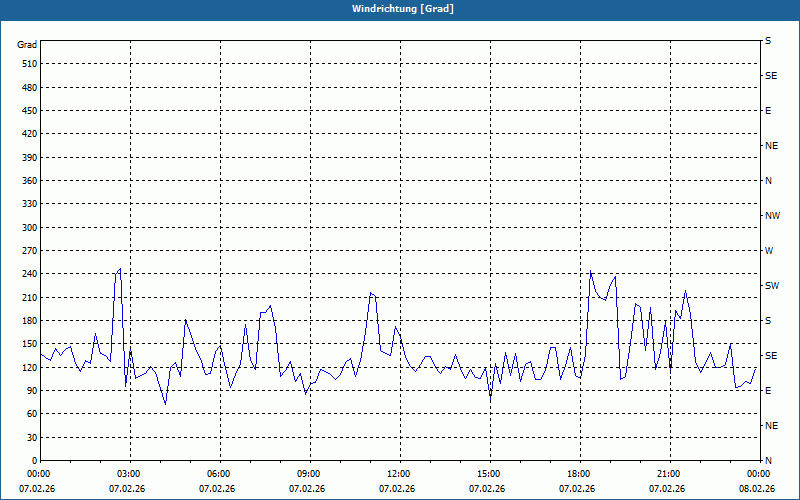
Task: Click the line's lowest dip at 15:00
Action: click(x=490, y=399)
